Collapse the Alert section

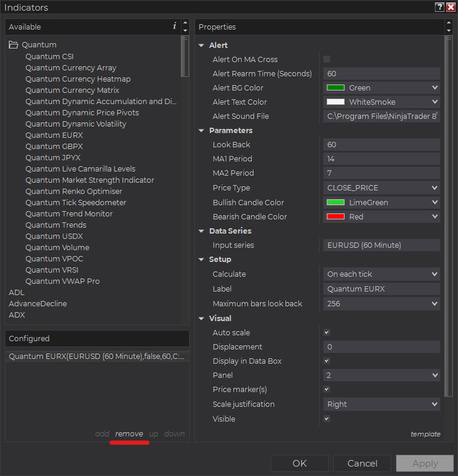(x=202, y=45)
